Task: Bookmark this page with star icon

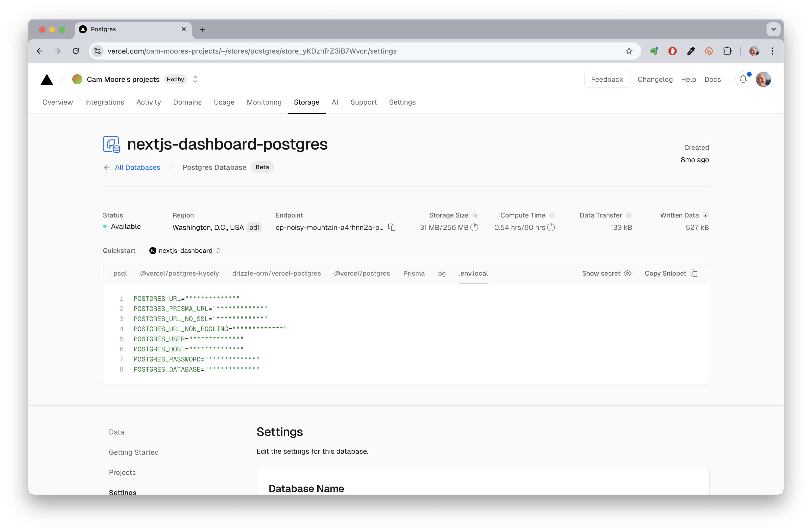Action: 629,51
